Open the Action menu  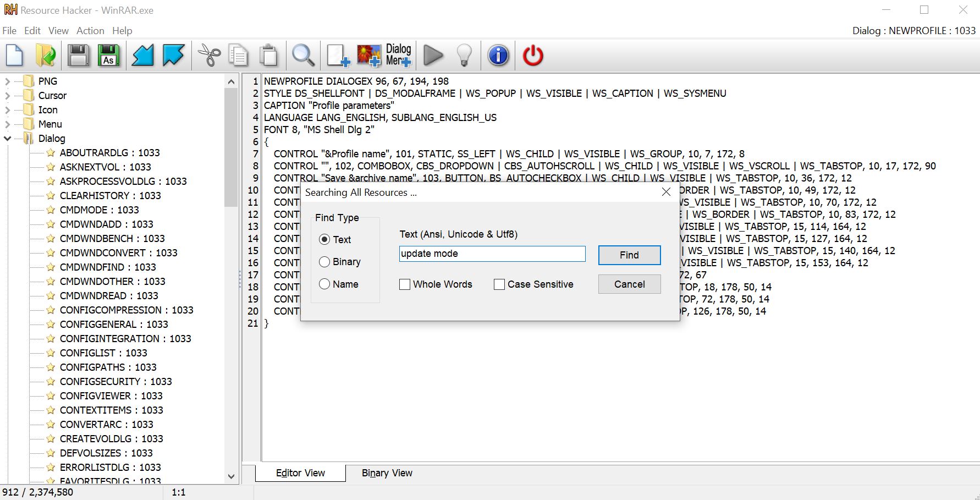click(x=90, y=30)
